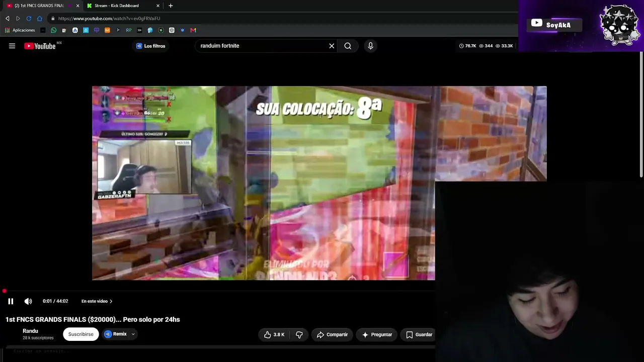Open a new browser tab

tap(171, 6)
